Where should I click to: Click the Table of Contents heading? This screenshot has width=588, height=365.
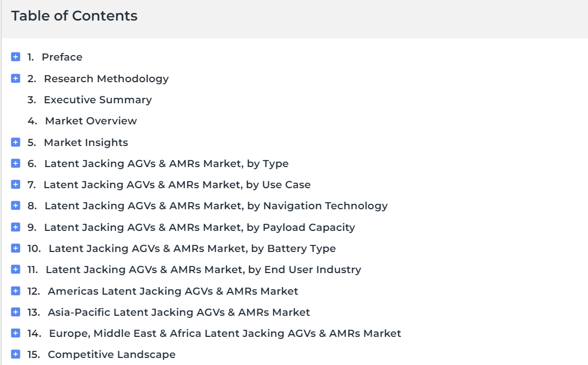pyautogui.click(x=74, y=16)
